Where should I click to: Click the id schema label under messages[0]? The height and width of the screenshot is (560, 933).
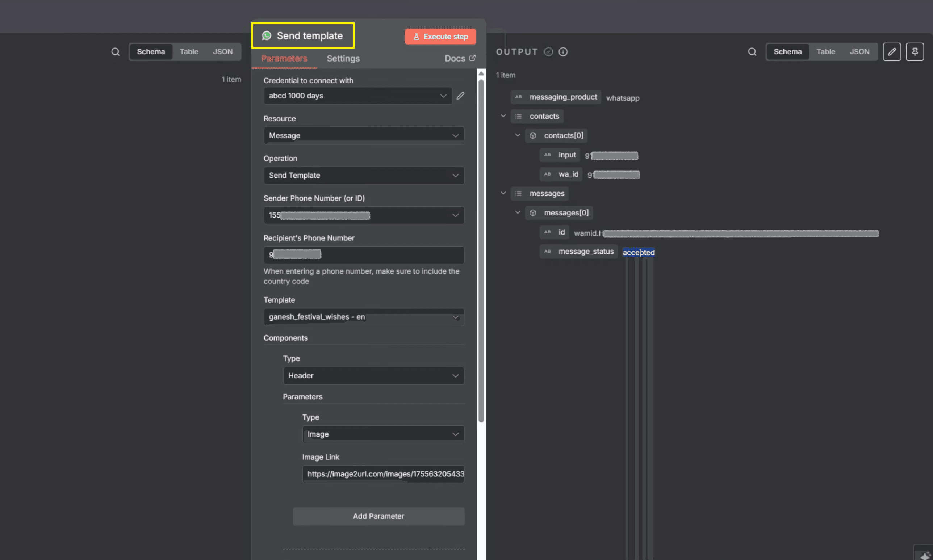pyautogui.click(x=561, y=232)
